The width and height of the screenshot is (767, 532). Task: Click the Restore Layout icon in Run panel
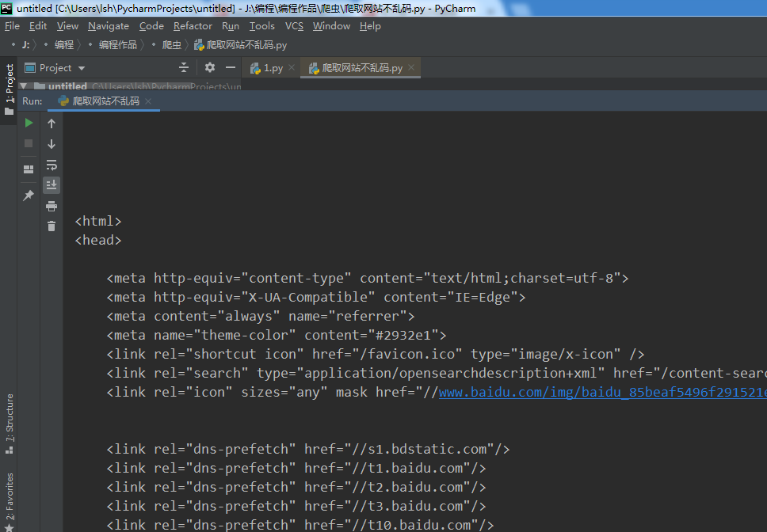click(29, 169)
